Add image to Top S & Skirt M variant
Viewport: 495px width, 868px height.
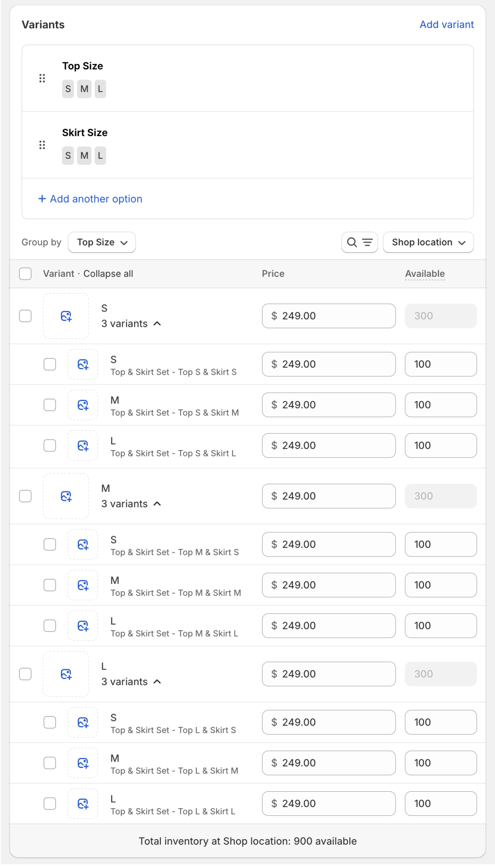(x=83, y=405)
